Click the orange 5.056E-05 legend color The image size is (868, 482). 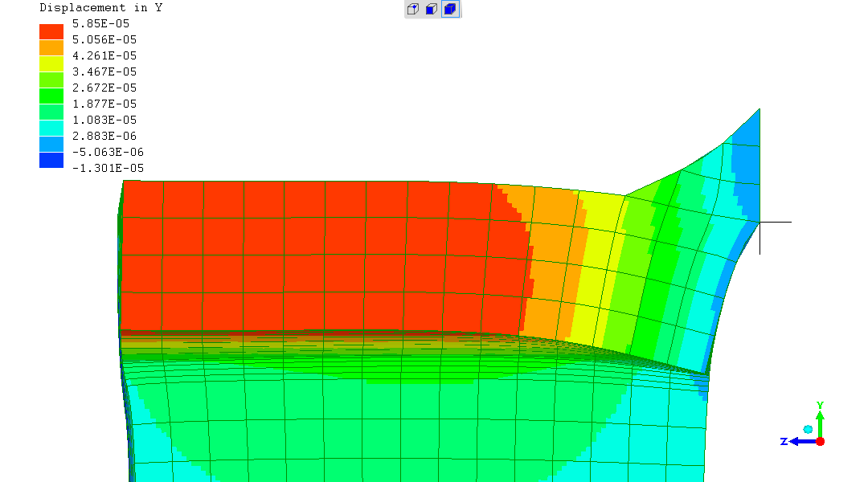tap(51, 47)
